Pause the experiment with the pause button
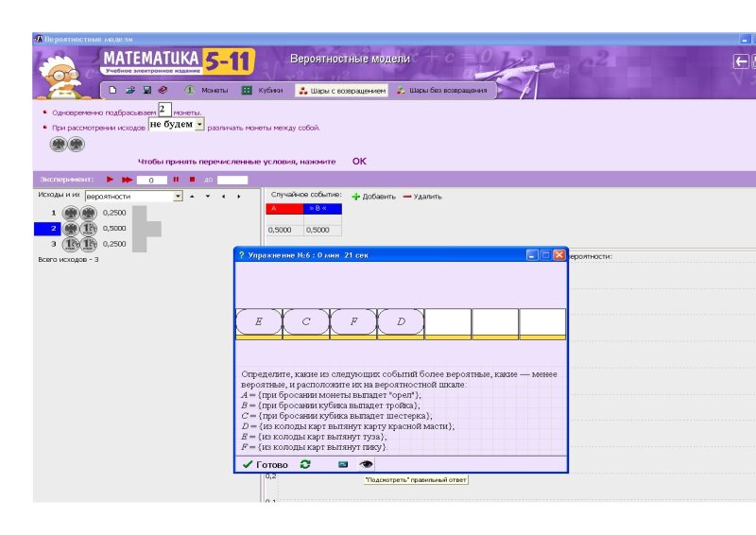The width and height of the screenshot is (756, 535). (176, 179)
